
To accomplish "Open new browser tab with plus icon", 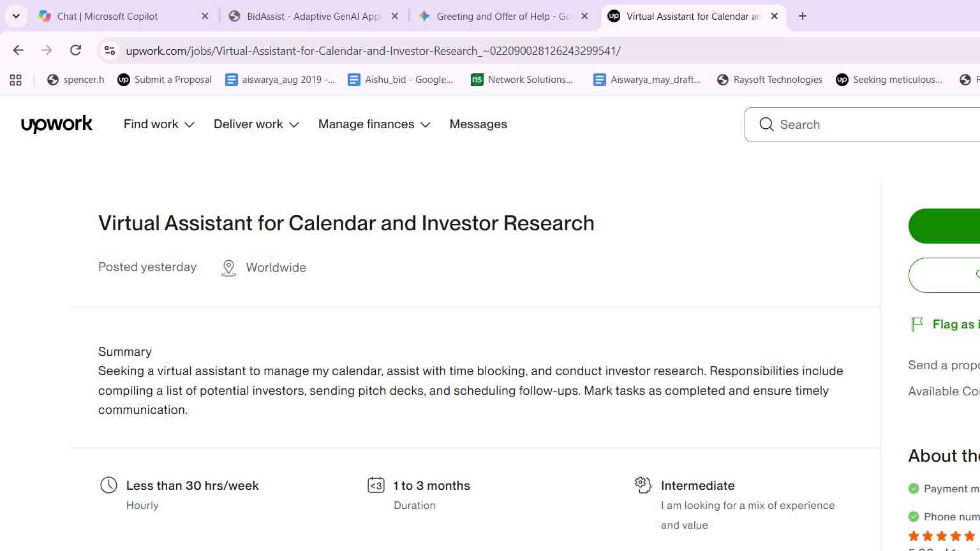I will click(x=803, y=16).
